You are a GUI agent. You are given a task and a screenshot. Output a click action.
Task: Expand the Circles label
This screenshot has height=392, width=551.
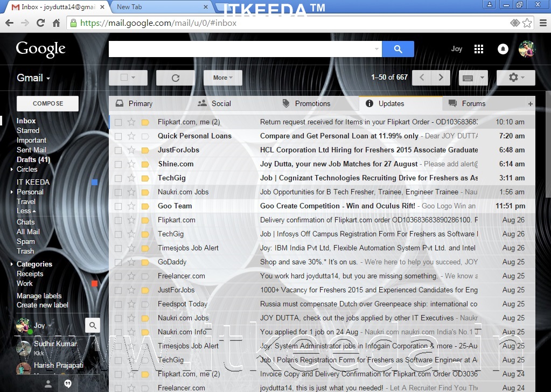click(12, 169)
